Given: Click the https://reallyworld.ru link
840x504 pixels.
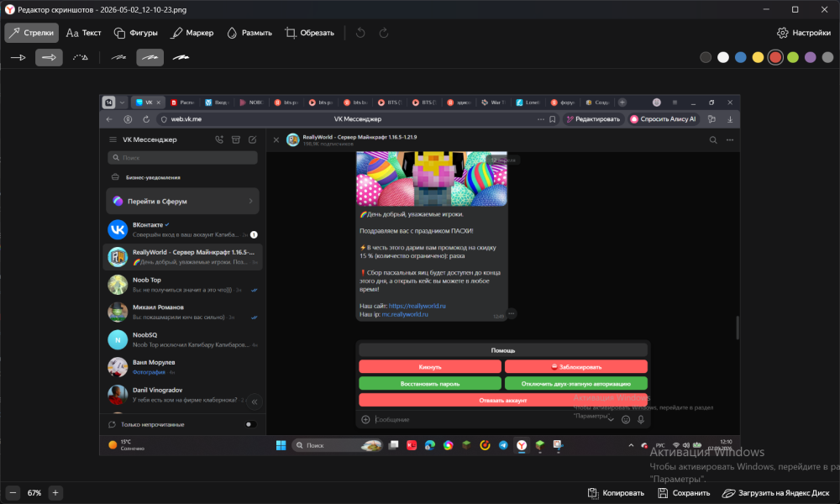Looking at the screenshot, I should point(417,306).
